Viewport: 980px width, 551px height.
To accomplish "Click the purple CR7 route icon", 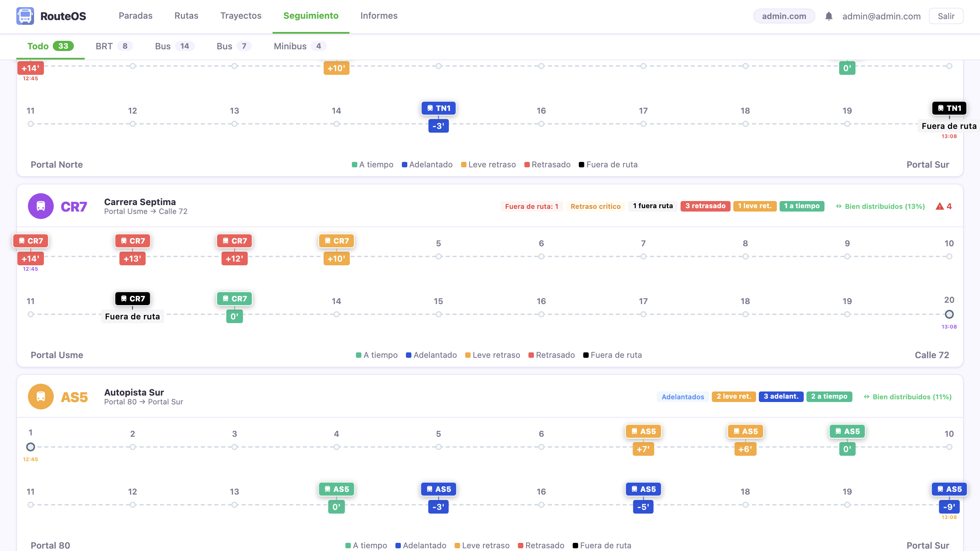I will coord(41,206).
